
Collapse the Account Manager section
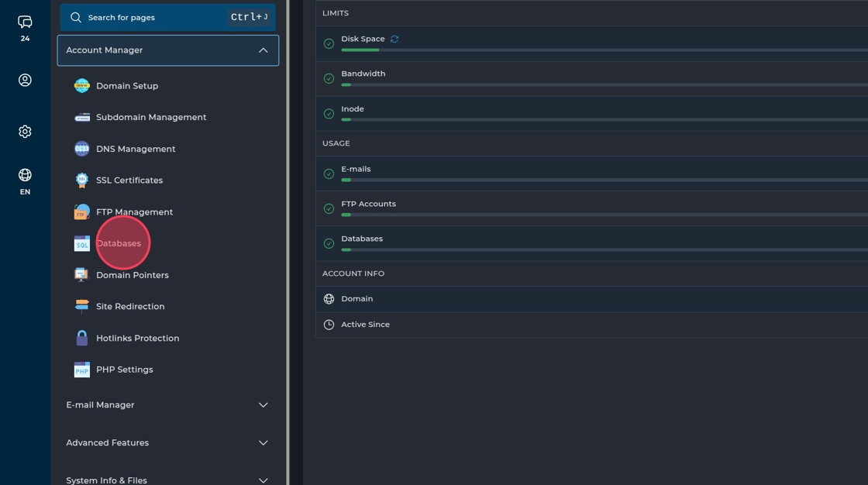click(x=263, y=50)
